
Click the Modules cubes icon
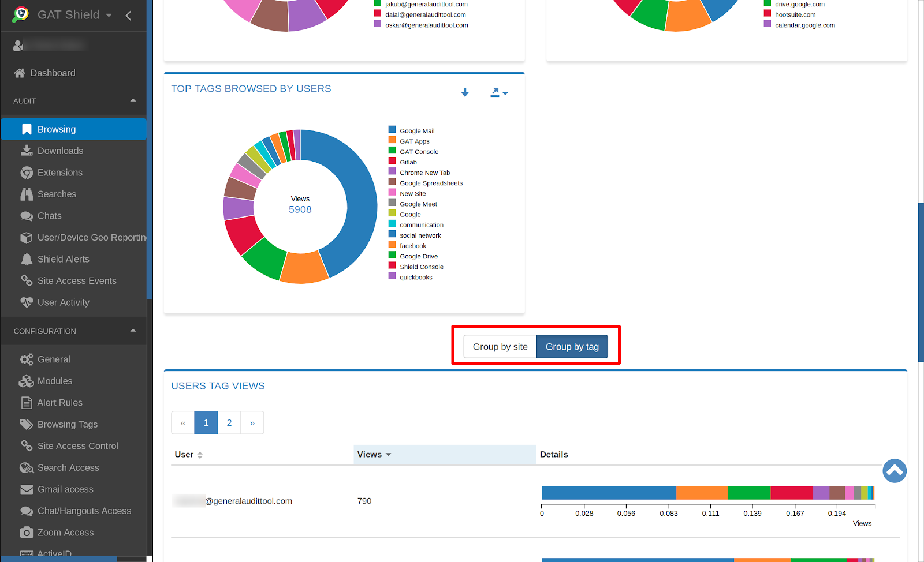(x=27, y=381)
